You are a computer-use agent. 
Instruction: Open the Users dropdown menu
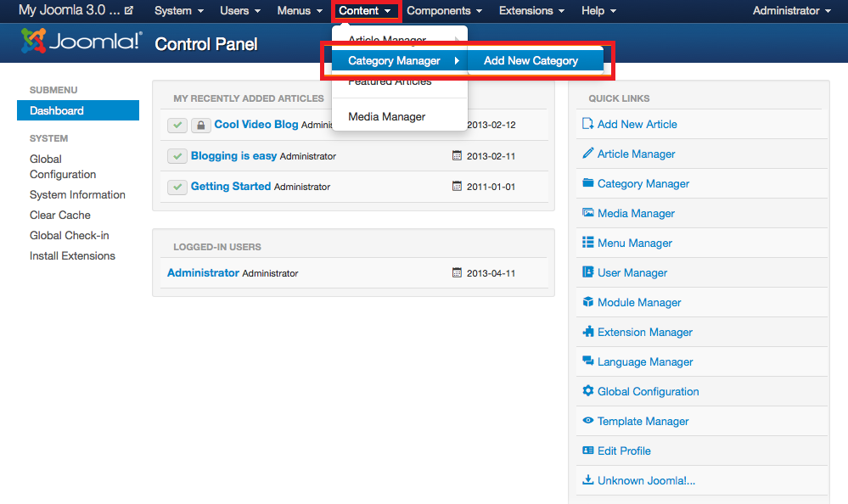click(x=240, y=11)
